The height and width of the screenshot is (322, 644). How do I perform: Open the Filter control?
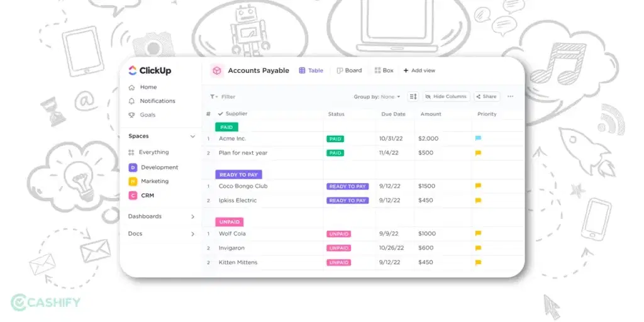[223, 97]
